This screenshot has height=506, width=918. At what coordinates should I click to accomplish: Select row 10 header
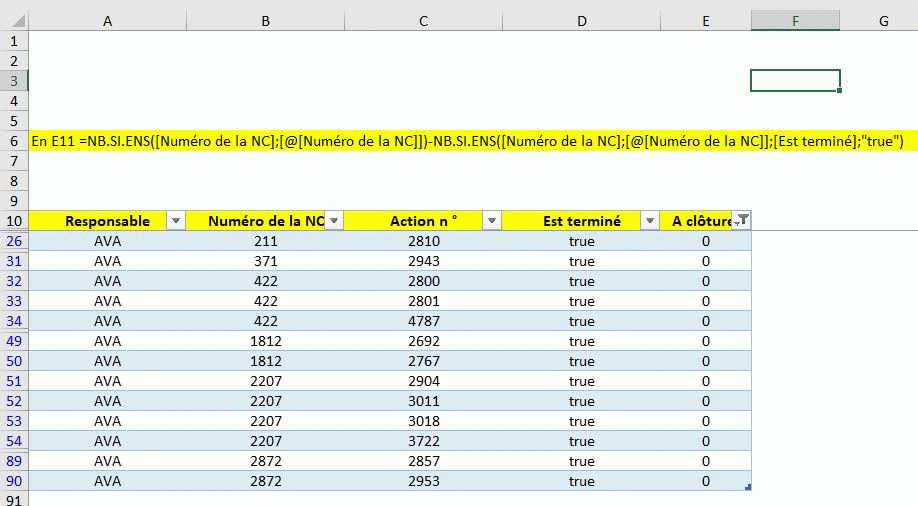pyautogui.click(x=14, y=221)
